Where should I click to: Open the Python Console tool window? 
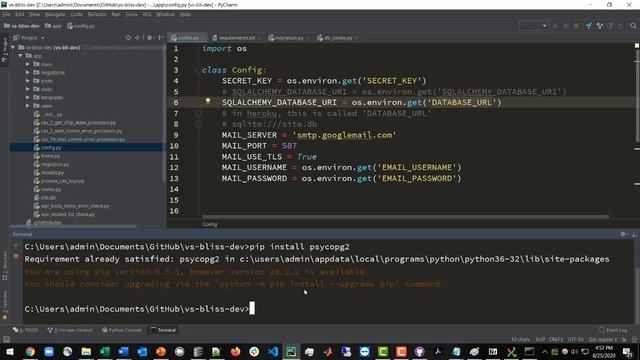coord(122,330)
